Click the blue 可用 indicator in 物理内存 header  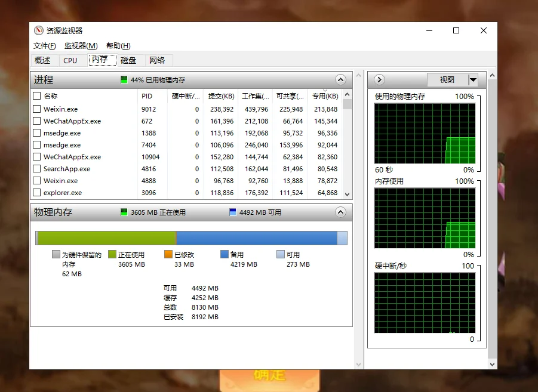click(233, 212)
